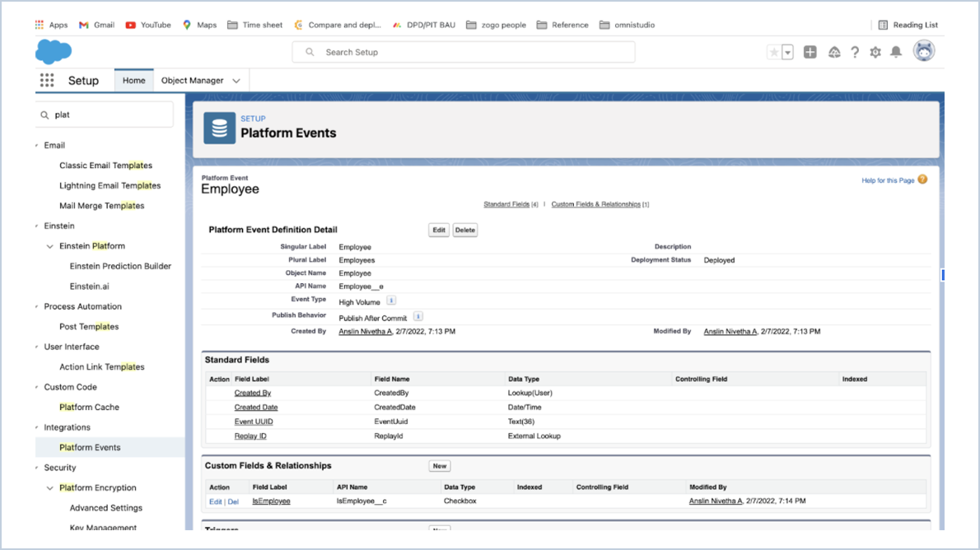
Task: Open the favorites list dropdown arrow
Action: point(787,51)
